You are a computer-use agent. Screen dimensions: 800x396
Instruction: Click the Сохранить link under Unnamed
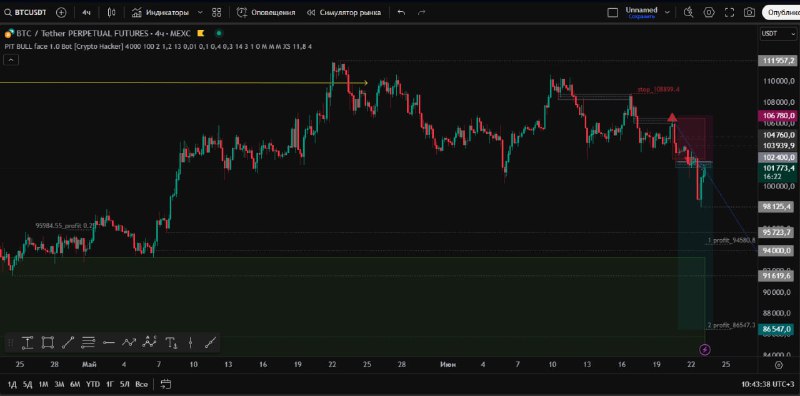pyautogui.click(x=641, y=16)
